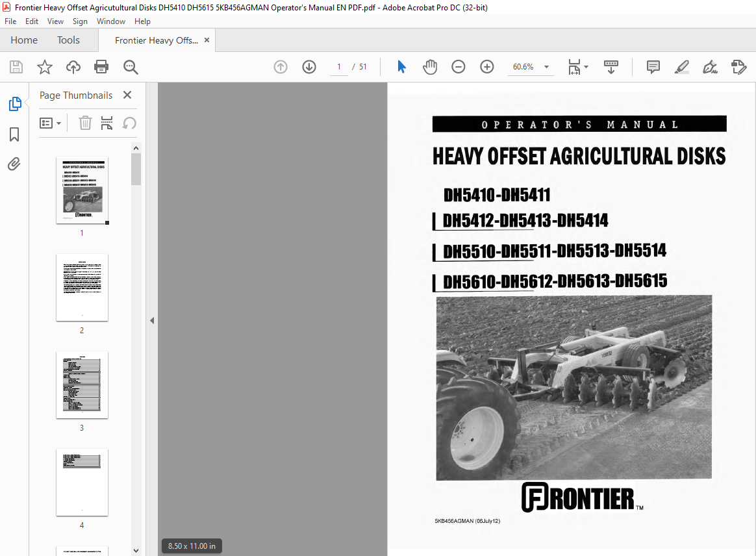Delete selected page trash icon
The height and width of the screenshot is (556, 756).
coord(85,123)
